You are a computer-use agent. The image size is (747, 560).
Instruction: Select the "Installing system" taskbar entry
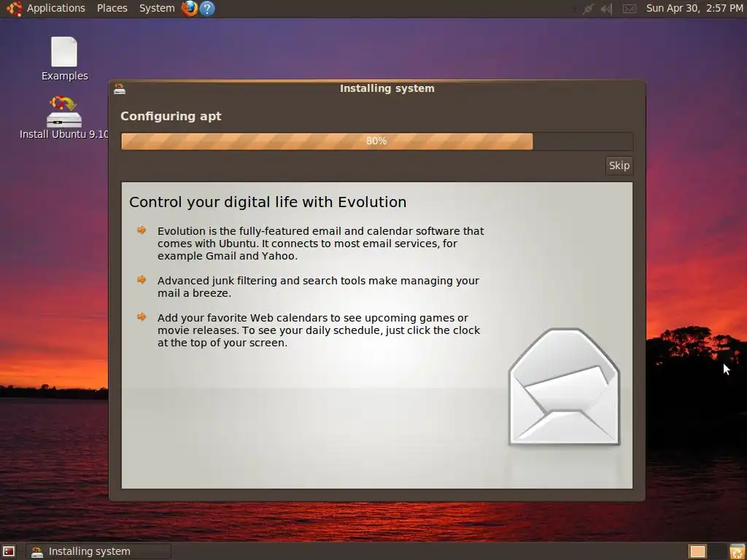(98, 551)
